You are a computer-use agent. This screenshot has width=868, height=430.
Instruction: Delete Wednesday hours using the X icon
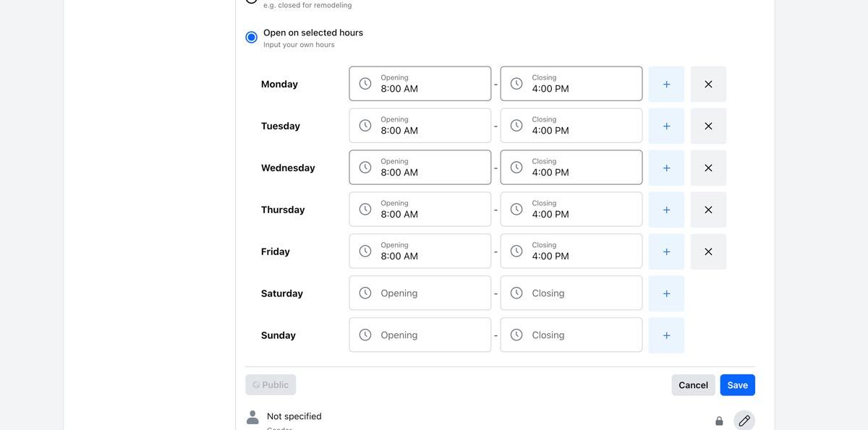coord(708,168)
